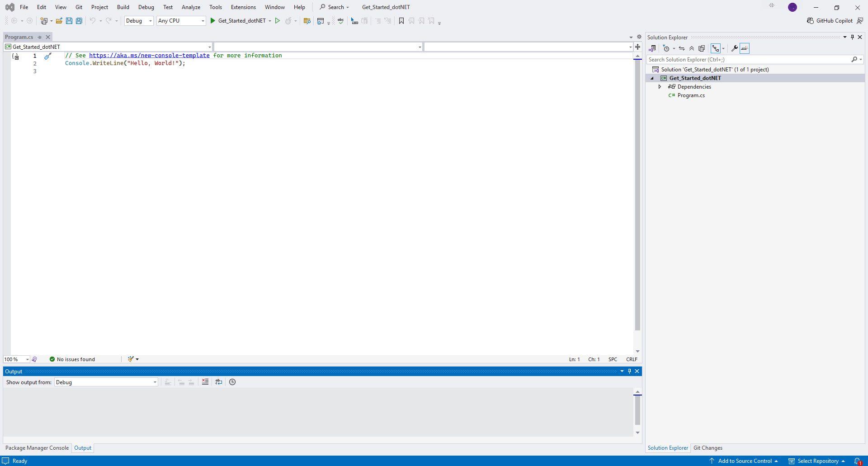Open Properties wrench icon in Solution Explorer
868x466 pixels.
735,48
